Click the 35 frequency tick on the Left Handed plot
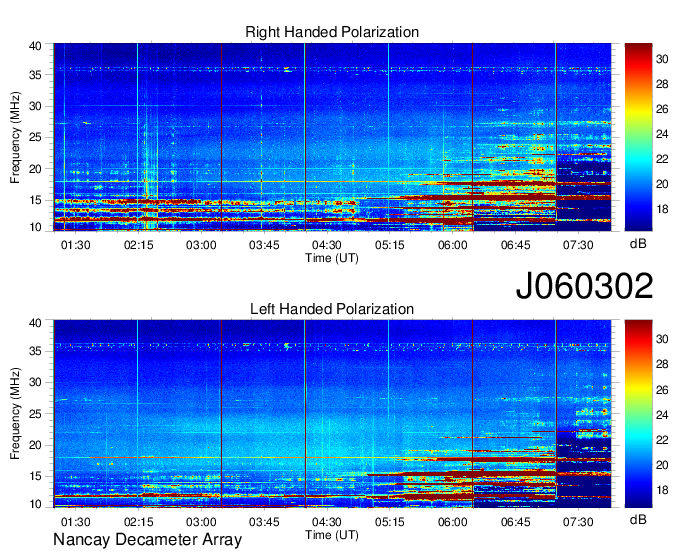 pyautogui.click(x=35, y=351)
